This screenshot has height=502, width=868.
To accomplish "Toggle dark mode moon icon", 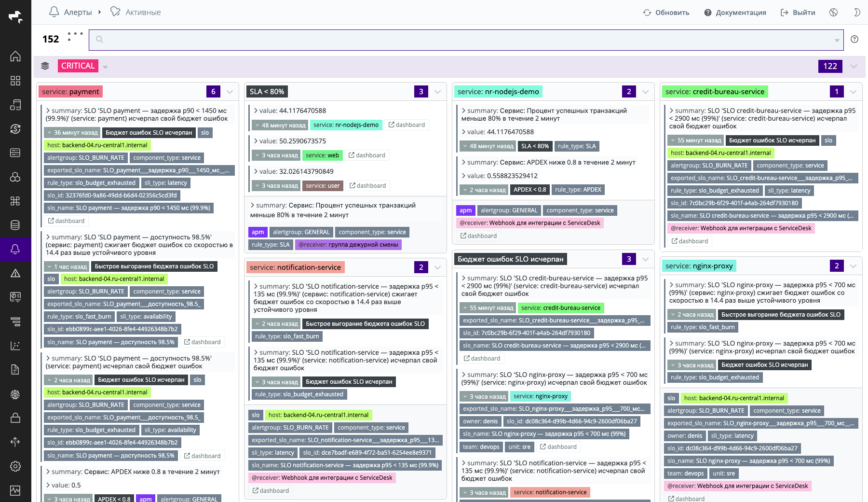I will click(x=857, y=13).
